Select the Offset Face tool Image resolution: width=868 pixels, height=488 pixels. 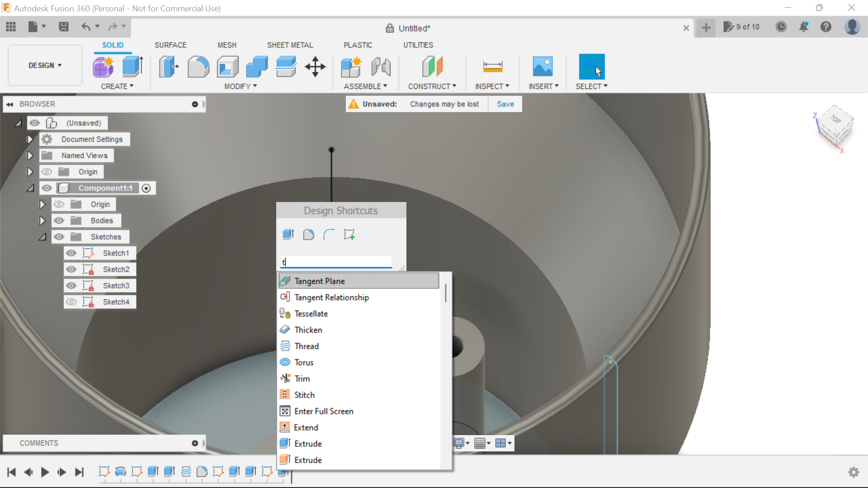pos(286,67)
